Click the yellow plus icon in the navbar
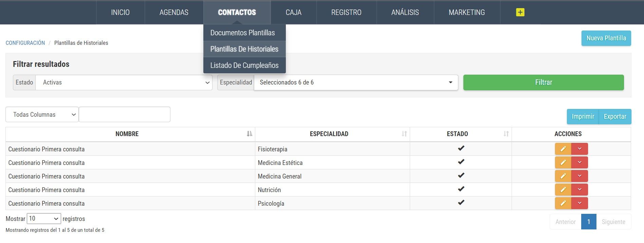This screenshot has width=644, height=243. click(x=520, y=12)
